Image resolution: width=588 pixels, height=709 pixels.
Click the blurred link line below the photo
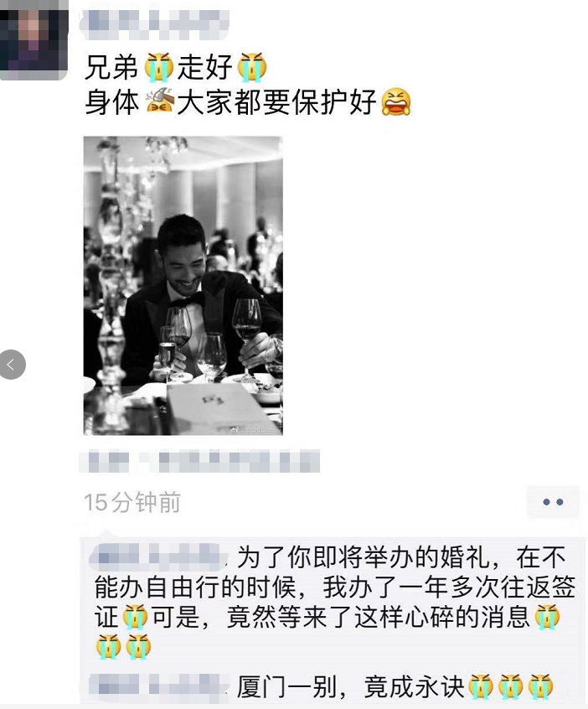(x=199, y=461)
